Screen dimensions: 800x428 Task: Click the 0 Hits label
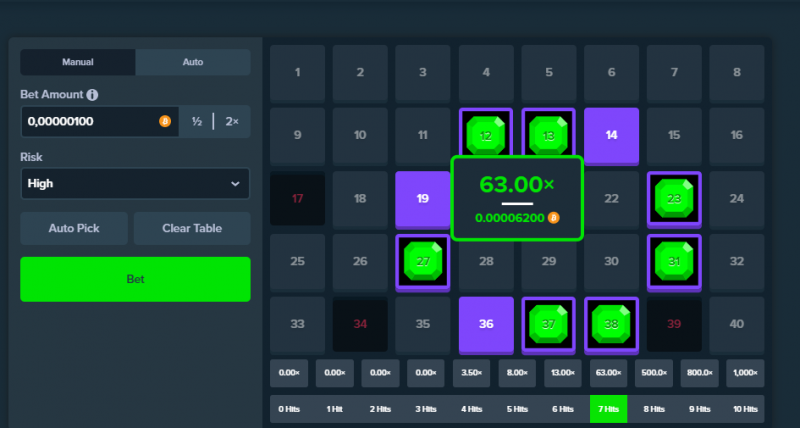click(x=289, y=409)
